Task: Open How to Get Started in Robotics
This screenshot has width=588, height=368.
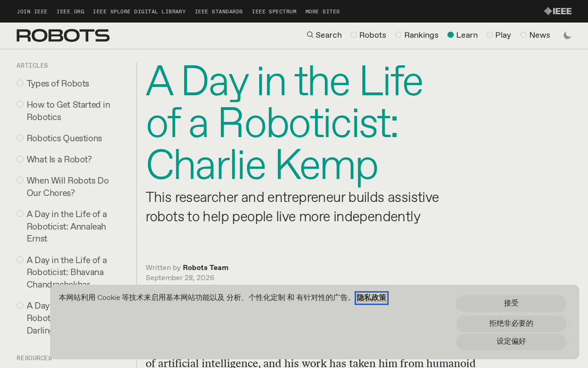Action: (68, 111)
